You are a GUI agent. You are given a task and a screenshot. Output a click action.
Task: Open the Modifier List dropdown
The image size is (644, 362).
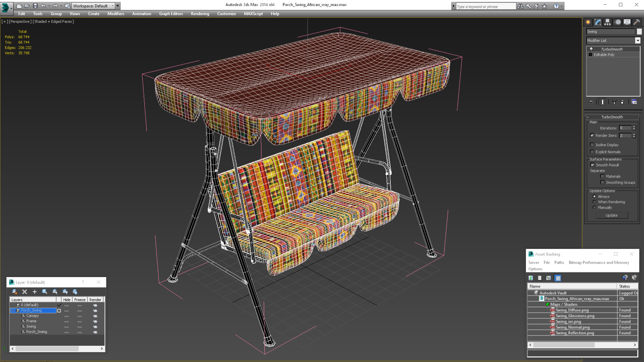click(638, 40)
